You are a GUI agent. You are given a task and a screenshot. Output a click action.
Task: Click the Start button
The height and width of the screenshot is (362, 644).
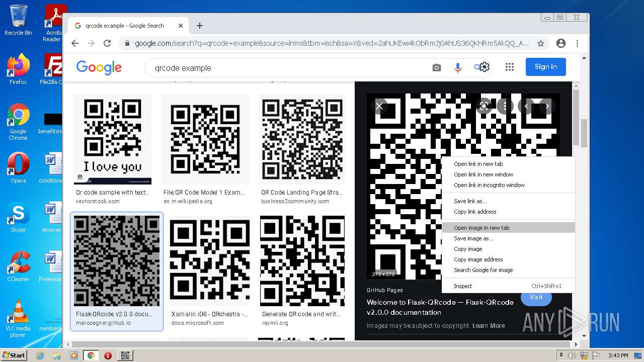point(14,355)
